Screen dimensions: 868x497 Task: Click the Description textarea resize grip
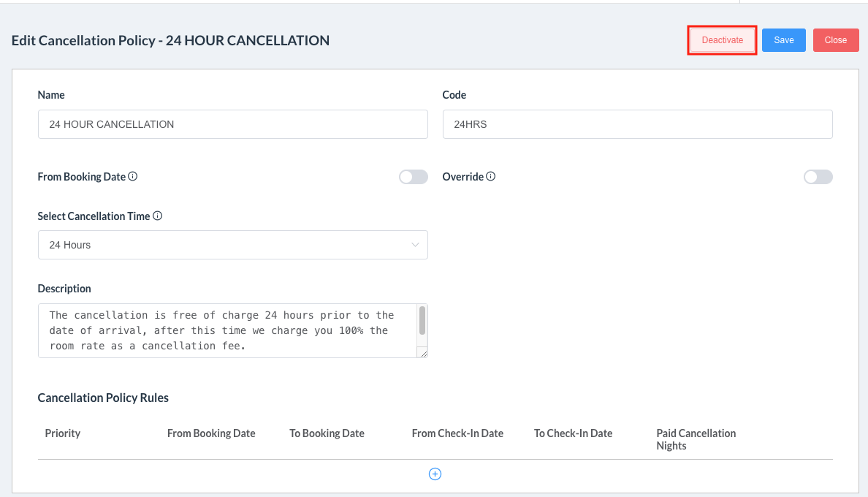point(425,354)
